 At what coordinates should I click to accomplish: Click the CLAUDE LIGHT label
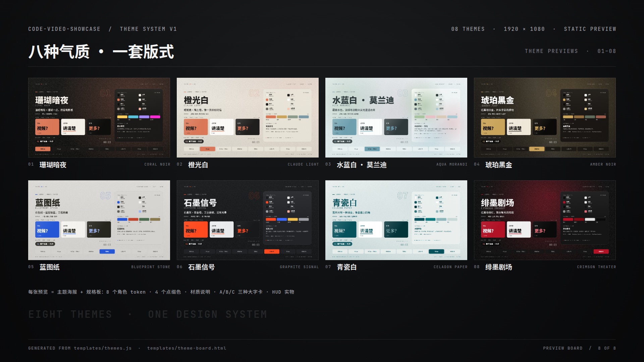(303, 165)
